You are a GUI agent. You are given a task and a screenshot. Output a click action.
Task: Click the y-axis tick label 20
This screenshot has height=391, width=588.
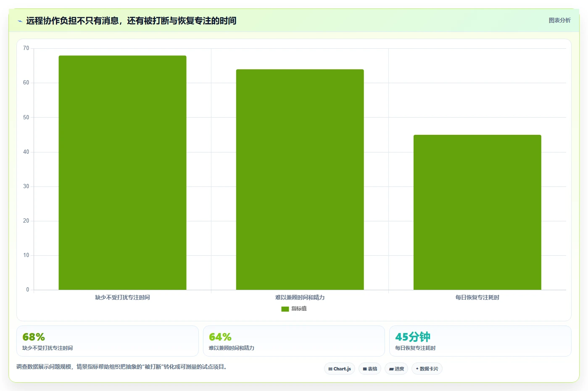26,221
